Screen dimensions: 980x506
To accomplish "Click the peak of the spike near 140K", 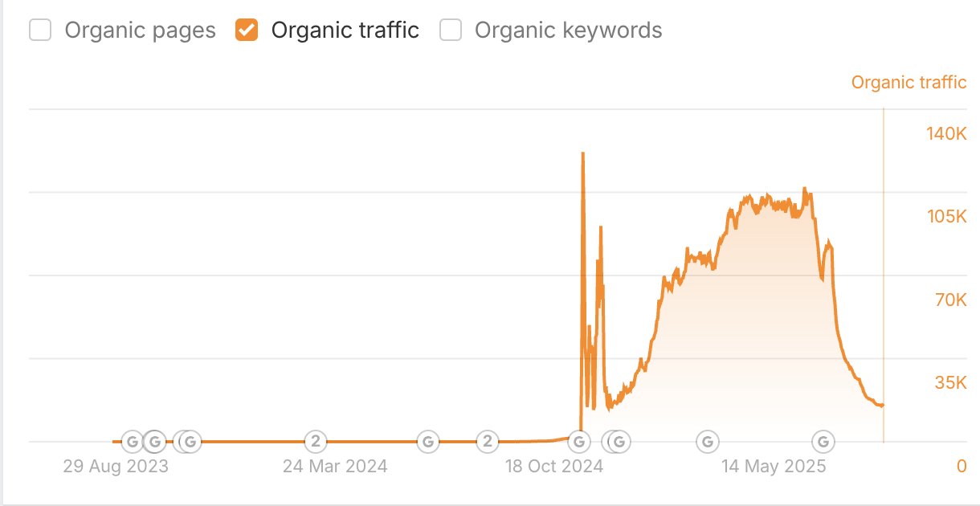I will [582, 153].
